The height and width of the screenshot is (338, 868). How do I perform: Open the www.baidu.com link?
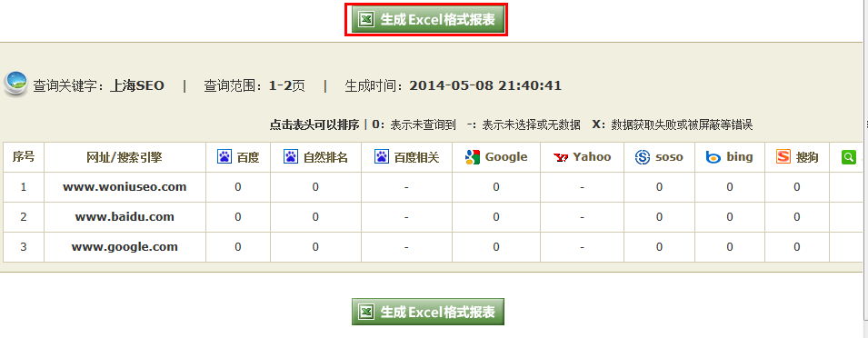click(125, 217)
